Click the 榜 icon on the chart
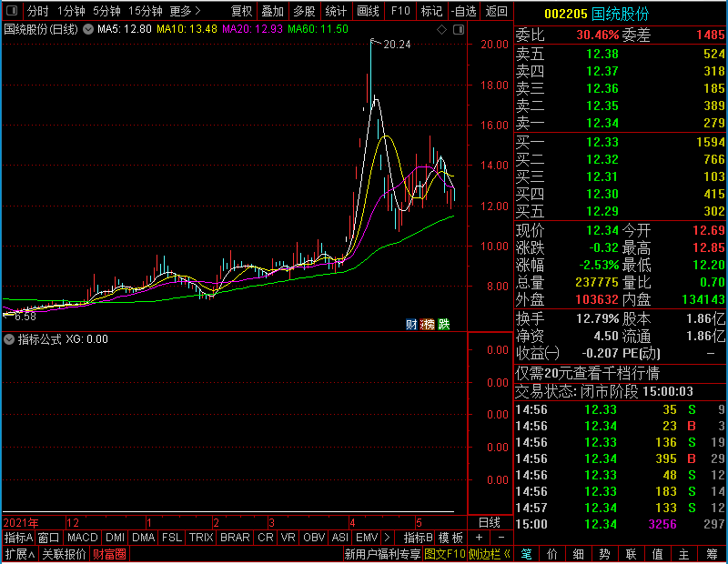The image size is (728, 564). (427, 324)
